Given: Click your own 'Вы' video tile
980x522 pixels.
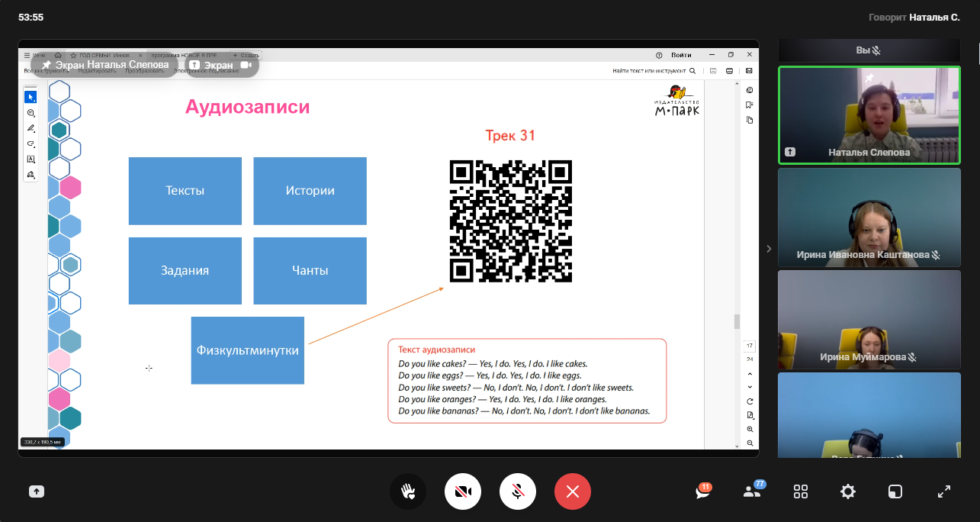Looking at the screenshot, I should click(x=869, y=50).
